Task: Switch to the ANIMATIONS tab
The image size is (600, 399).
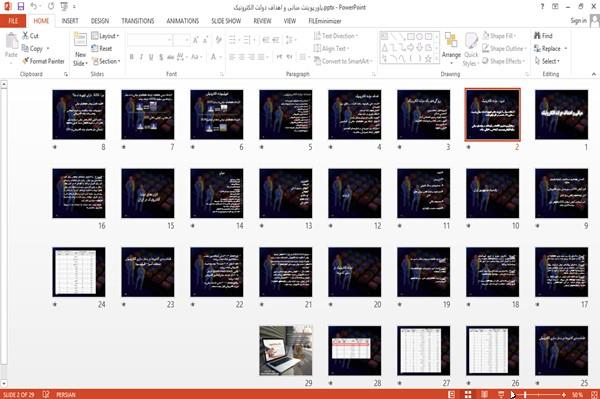Action: tap(183, 21)
